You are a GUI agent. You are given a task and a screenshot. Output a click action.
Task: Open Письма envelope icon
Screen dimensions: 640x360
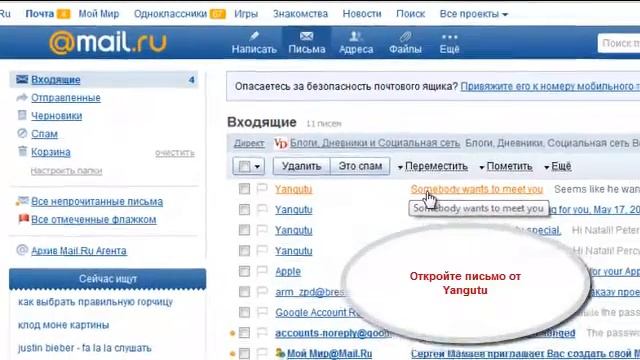(307, 36)
